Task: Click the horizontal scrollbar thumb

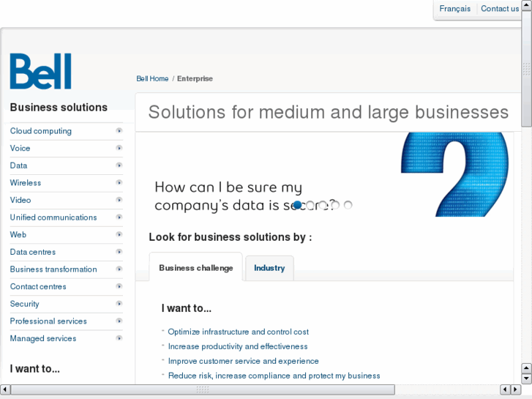Action: coord(203,389)
